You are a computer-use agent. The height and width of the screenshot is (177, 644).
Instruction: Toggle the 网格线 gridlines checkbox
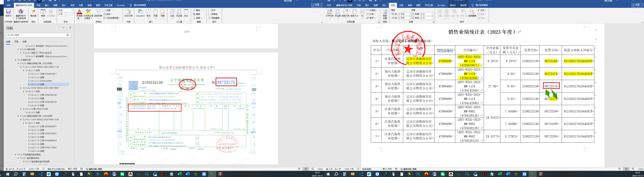209,14
